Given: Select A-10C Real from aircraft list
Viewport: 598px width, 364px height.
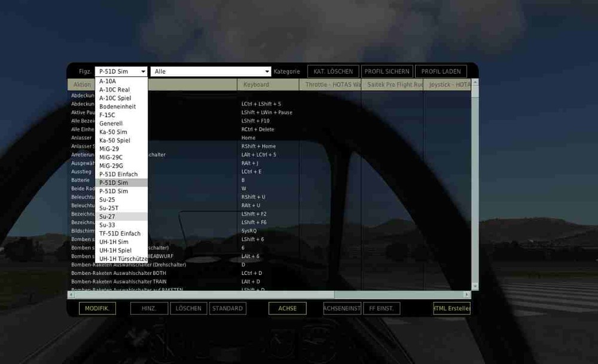Looking at the screenshot, I should (121, 90).
